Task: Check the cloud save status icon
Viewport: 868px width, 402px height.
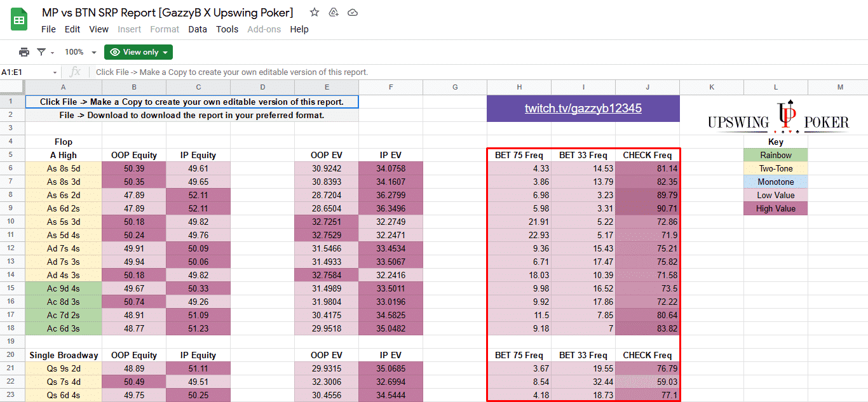Action: tap(353, 12)
